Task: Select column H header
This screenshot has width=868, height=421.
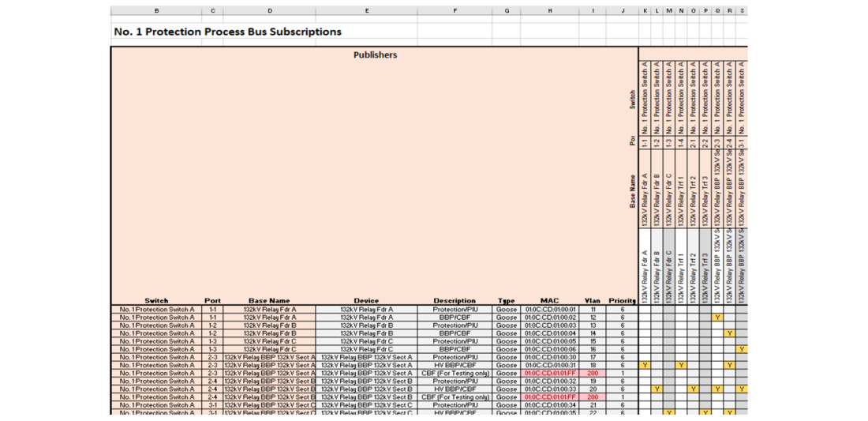Action: click(x=550, y=10)
